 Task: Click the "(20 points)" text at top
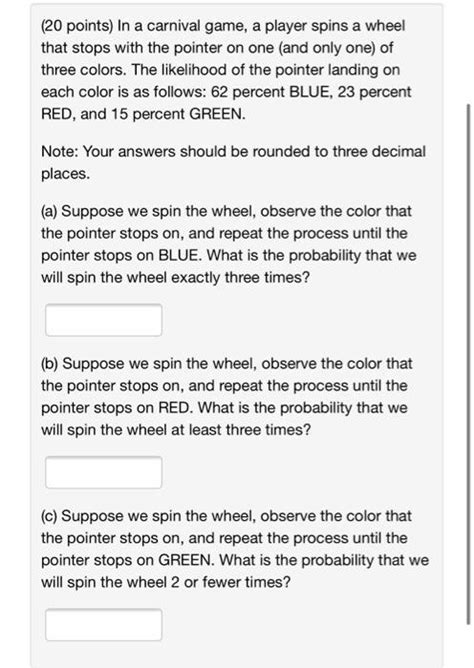(77, 26)
